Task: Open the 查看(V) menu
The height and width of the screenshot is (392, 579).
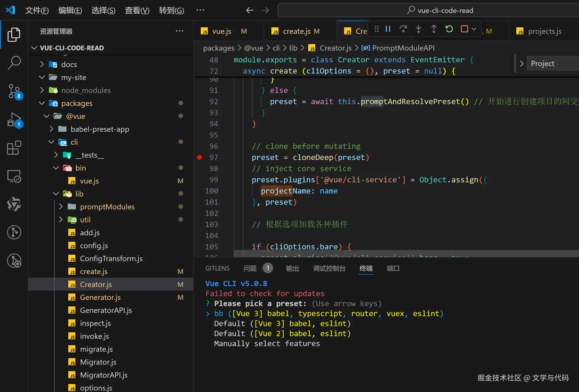Action: [x=137, y=10]
